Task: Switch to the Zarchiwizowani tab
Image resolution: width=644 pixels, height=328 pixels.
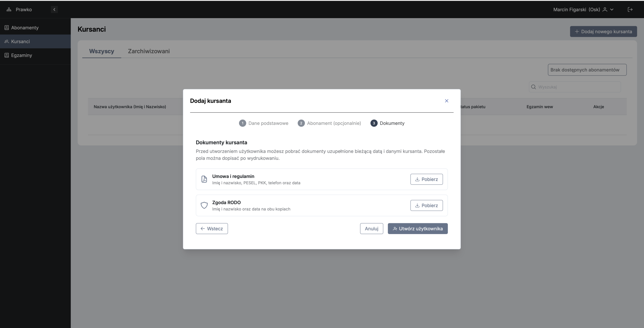Action: pyautogui.click(x=149, y=51)
